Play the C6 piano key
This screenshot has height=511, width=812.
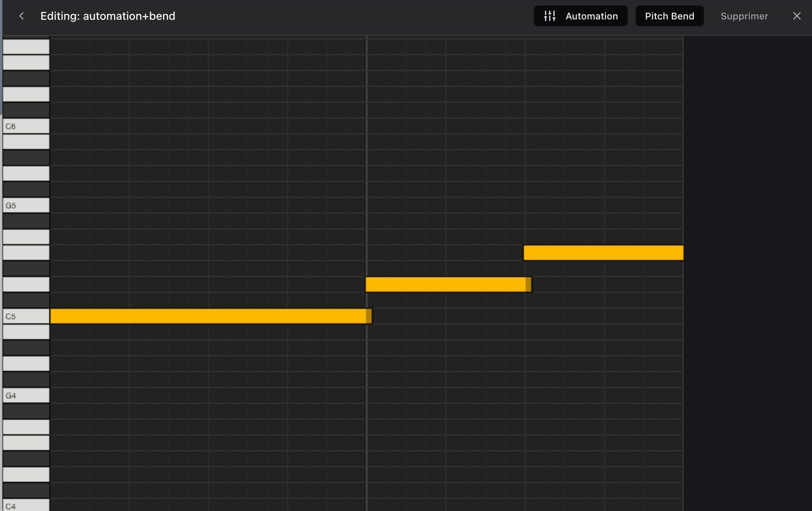point(26,126)
